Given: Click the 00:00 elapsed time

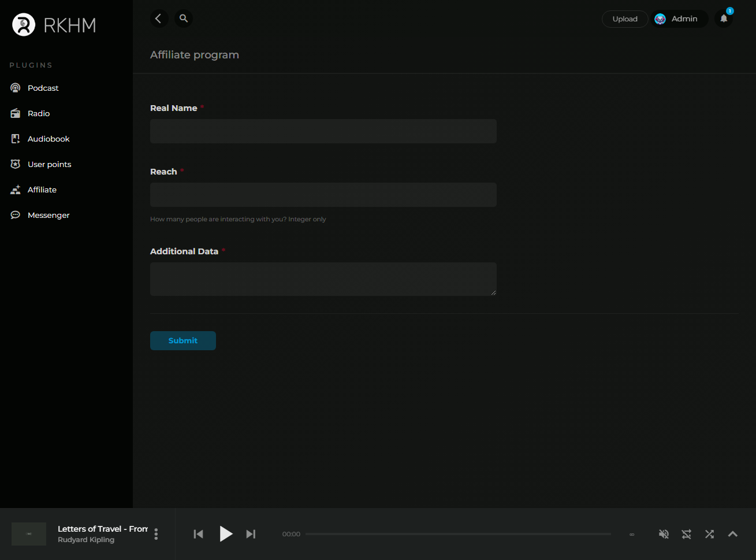Looking at the screenshot, I should pos(291,534).
